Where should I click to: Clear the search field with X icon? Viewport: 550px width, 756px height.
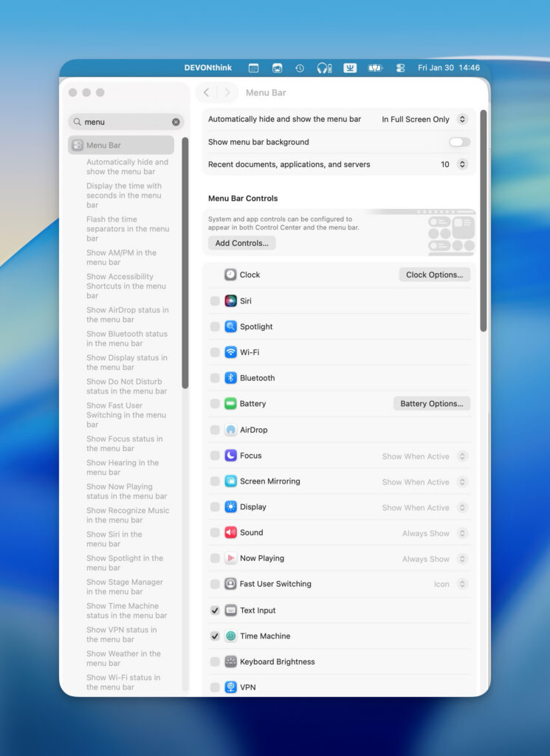tap(176, 122)
